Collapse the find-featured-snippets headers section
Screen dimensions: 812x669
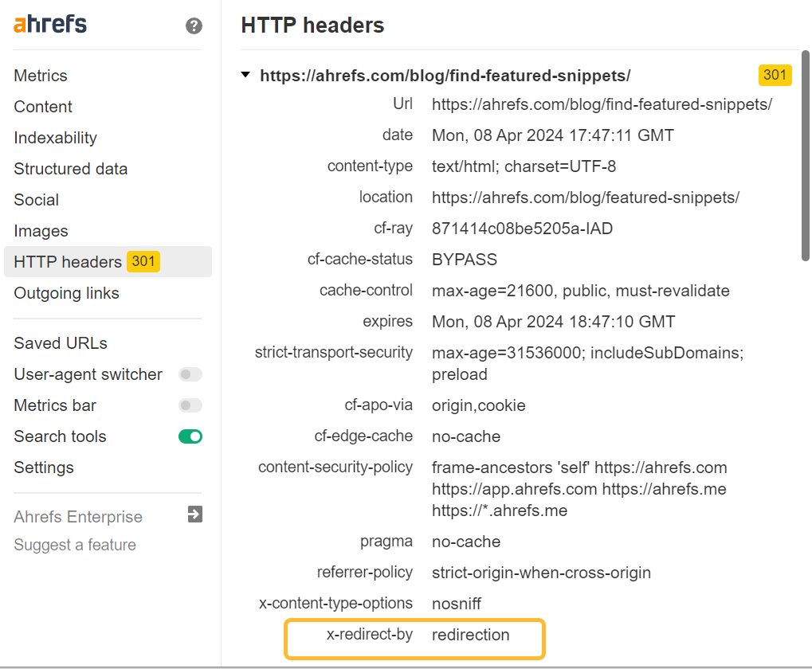point(245,75)
